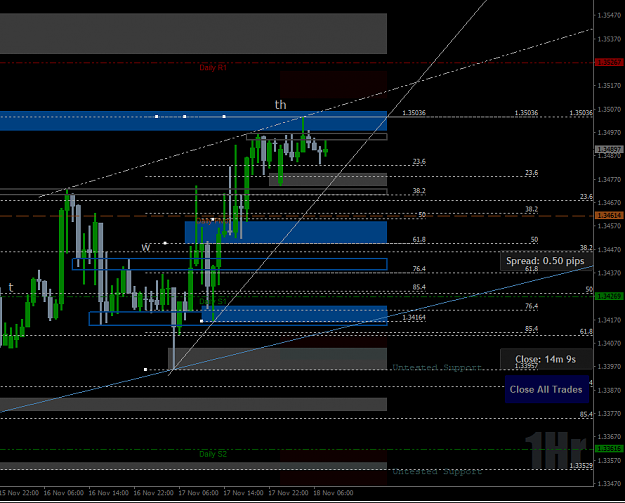This screenshot has width=625, height=503.
Task: Click the 1.33957 level price label
Action: (x=526, y=366)
